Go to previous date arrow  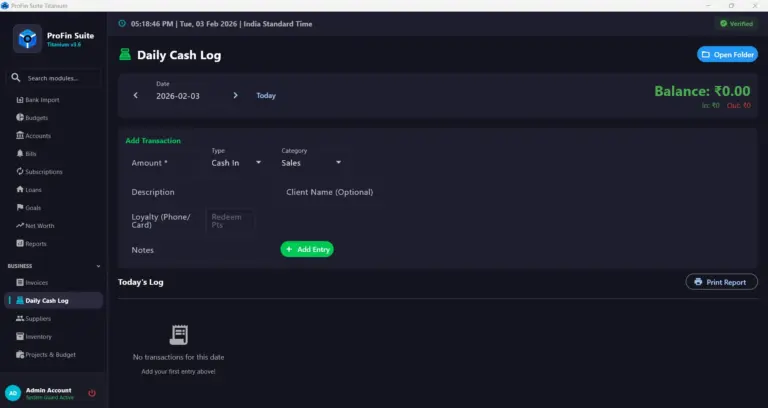coord(136,96)
